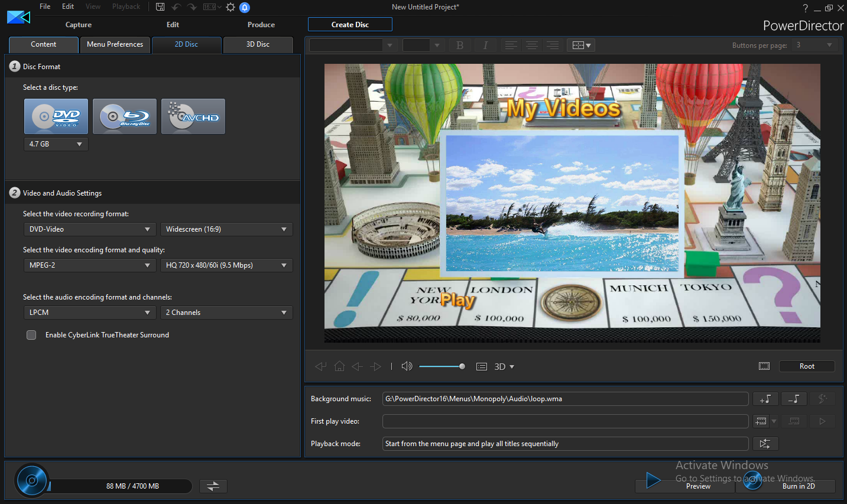
Task: Go to menu home page icon
Action: click(339, 366)
